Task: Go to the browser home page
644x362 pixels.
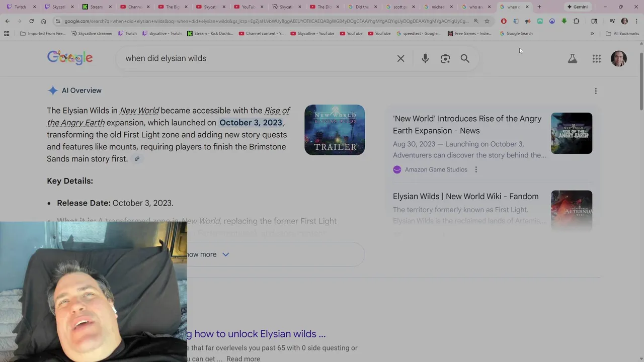Action: point(43,21)
